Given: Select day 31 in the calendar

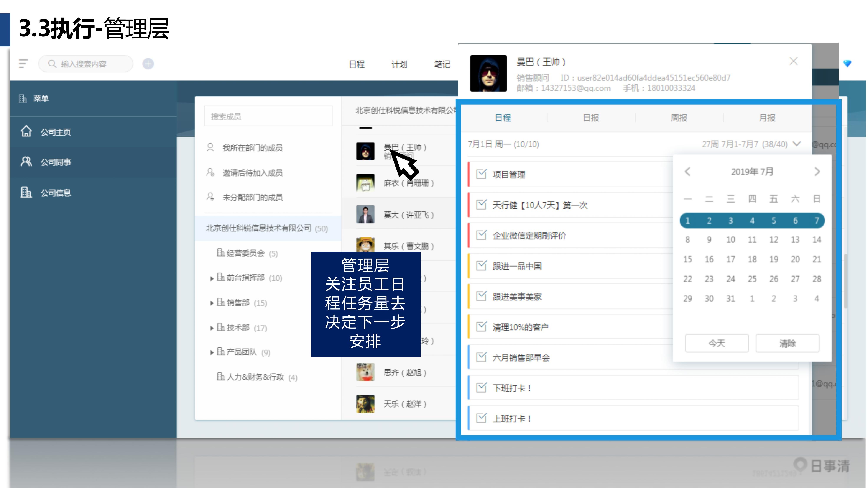Looking at the screenshot, I should 730,298.
